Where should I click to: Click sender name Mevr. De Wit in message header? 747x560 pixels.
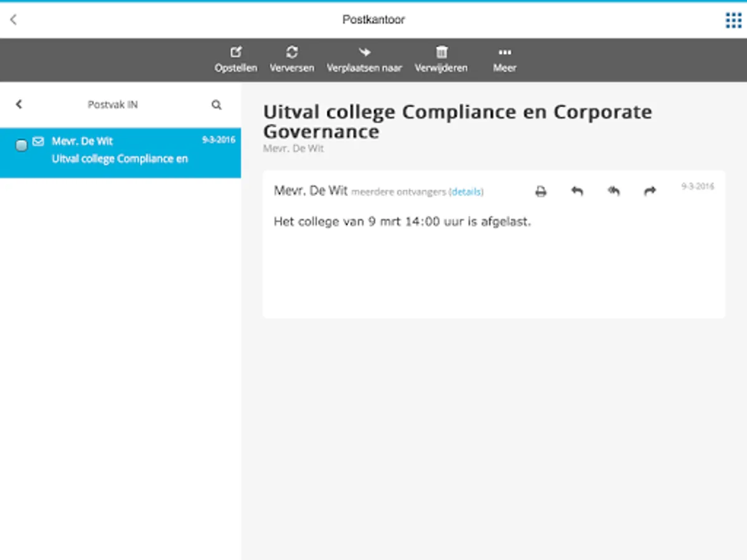311,191
